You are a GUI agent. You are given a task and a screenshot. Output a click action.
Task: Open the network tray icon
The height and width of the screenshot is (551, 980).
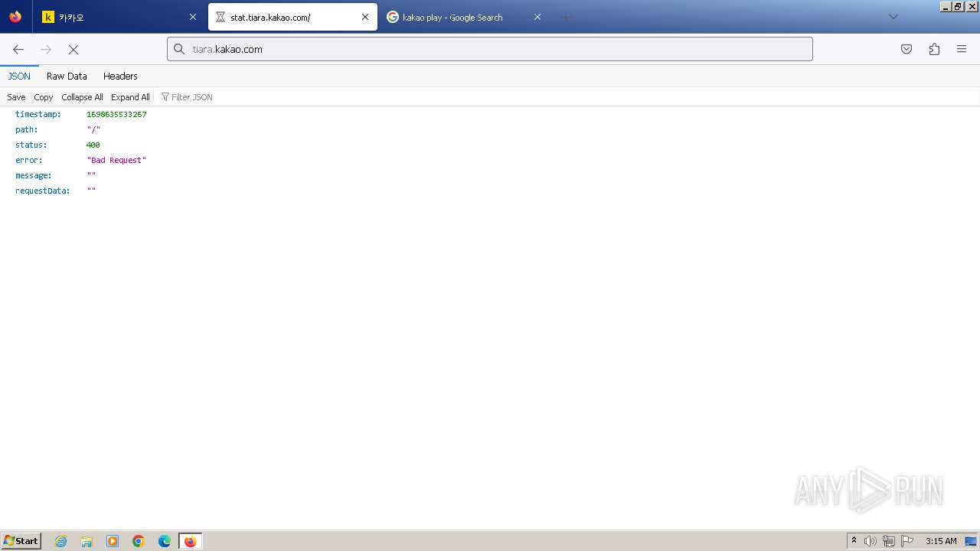(x=889, y=541)
